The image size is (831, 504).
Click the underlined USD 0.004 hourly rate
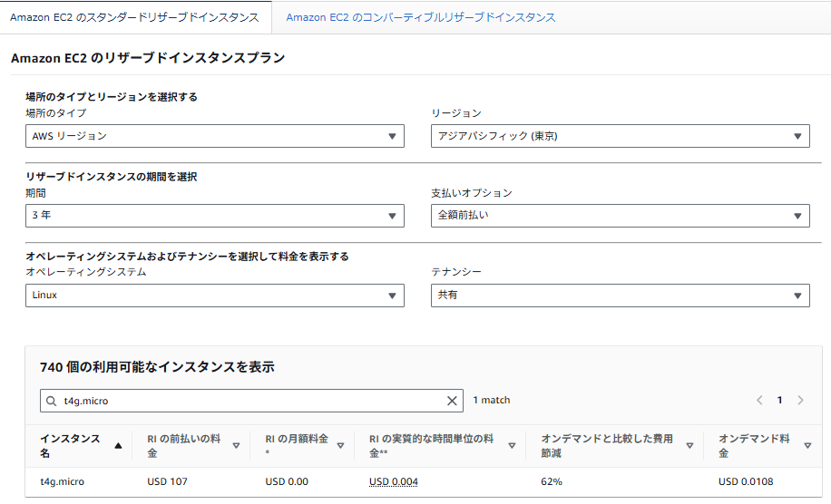click(x=394, y=481)
